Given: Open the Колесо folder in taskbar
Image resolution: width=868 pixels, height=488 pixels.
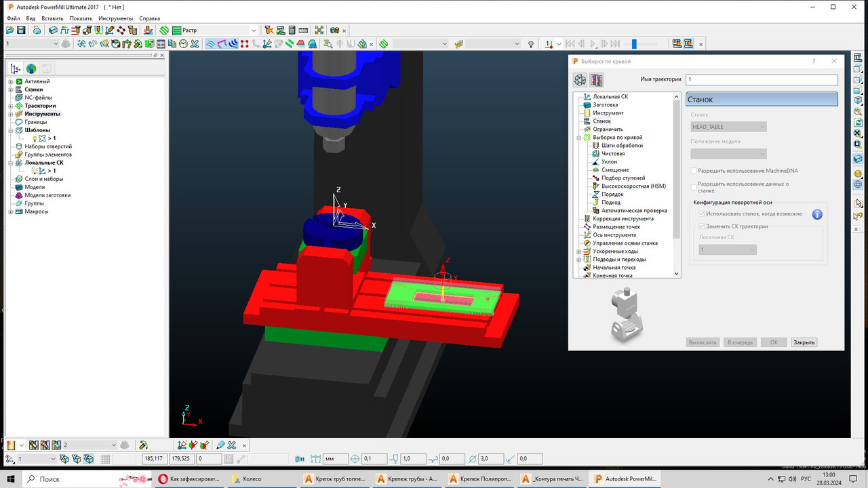Looking at the screenshot, I should point(260,479).
